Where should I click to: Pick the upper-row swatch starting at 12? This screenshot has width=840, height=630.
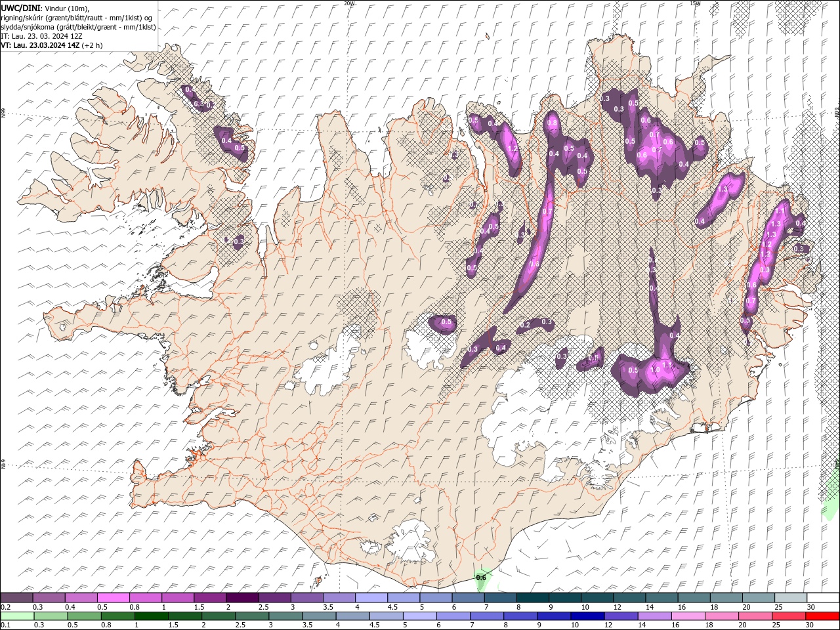[629, 597]
